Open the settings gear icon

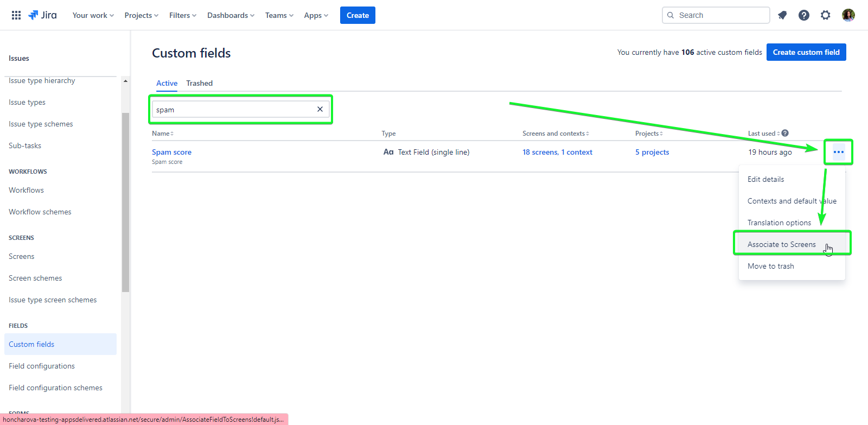tap(826, 15)
